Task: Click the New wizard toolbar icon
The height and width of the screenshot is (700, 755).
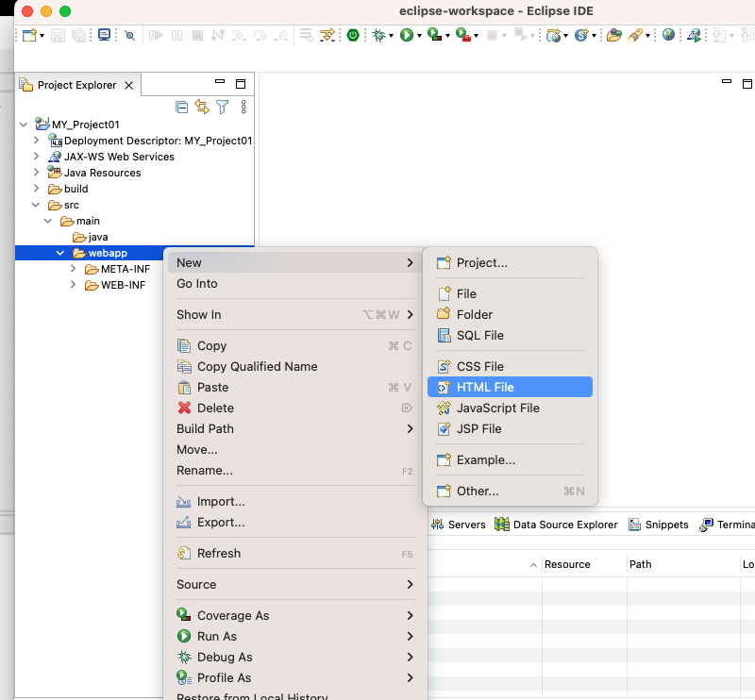Action: click(x=30, y=35)
